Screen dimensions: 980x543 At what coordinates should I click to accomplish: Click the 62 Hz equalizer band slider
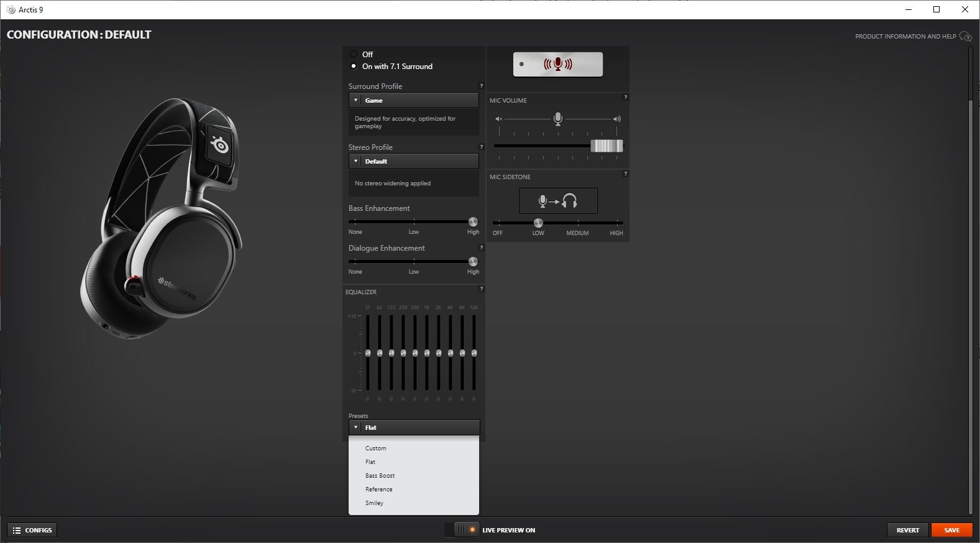tap(380, 353)
